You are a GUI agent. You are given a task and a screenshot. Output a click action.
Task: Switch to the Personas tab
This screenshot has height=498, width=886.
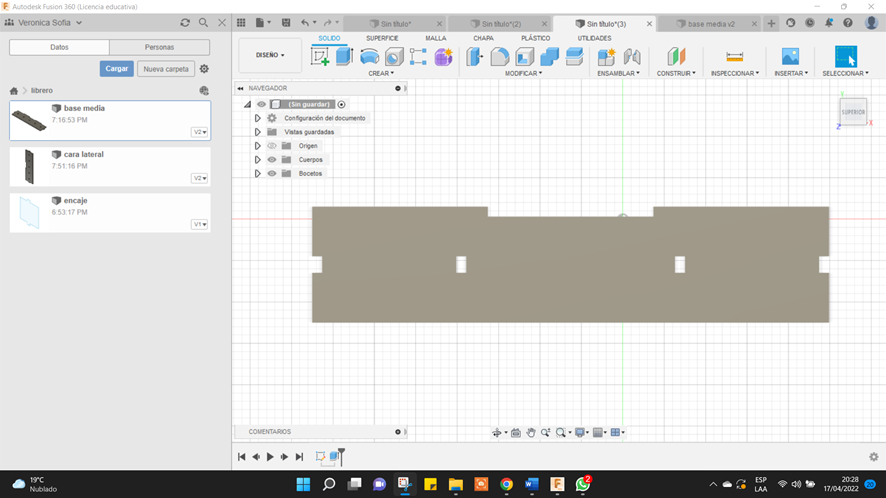coord(159,47)
